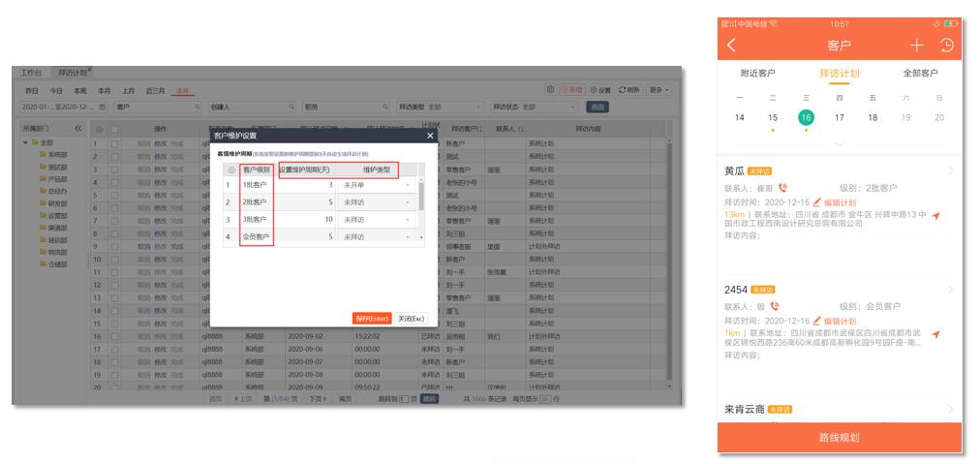Viewport: 980px width, 464px height.
Task: Call the contact for customer 黄瓜
Action: tap(783, 188)
